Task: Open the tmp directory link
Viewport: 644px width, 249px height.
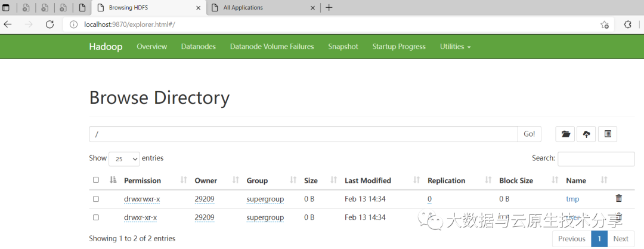Action: tap(572, 199)
